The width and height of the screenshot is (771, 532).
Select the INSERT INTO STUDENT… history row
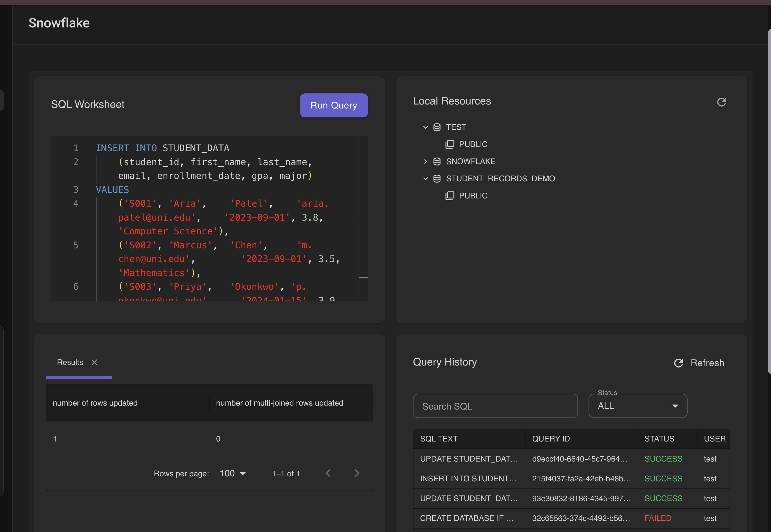coord(571,479)
